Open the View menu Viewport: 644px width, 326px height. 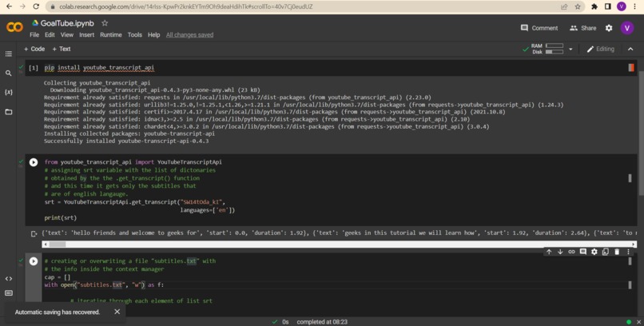coord(67,35)
